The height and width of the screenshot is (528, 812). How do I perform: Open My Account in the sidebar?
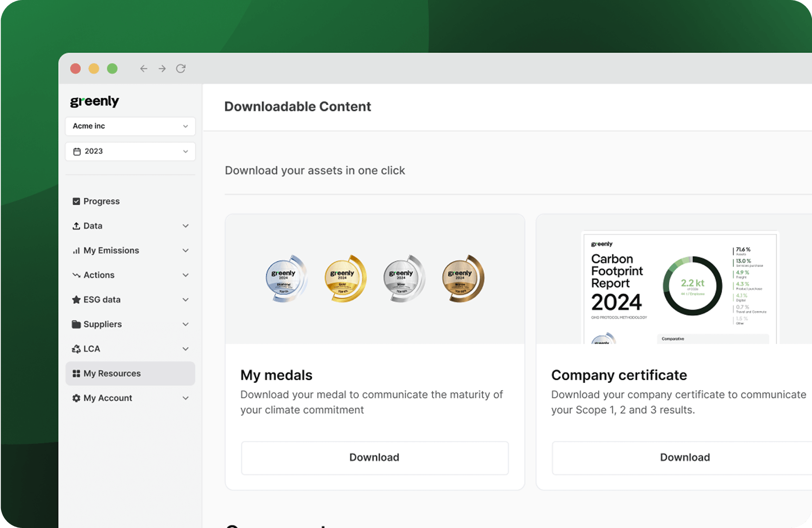click(x=130, y=398)
